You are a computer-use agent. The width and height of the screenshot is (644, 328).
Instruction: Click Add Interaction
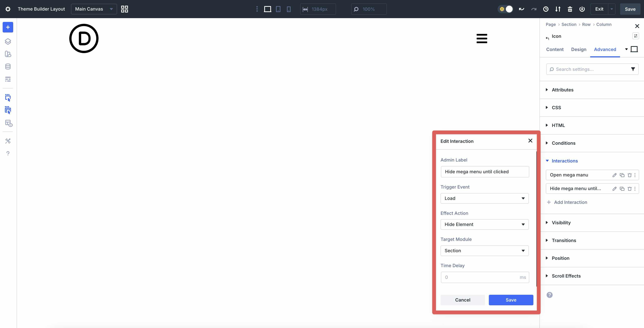pyautogui.click(x=570, y=202)
